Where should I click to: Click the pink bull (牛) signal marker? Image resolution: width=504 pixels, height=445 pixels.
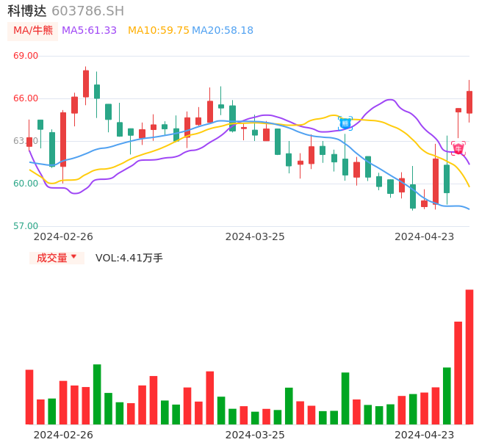458,148
